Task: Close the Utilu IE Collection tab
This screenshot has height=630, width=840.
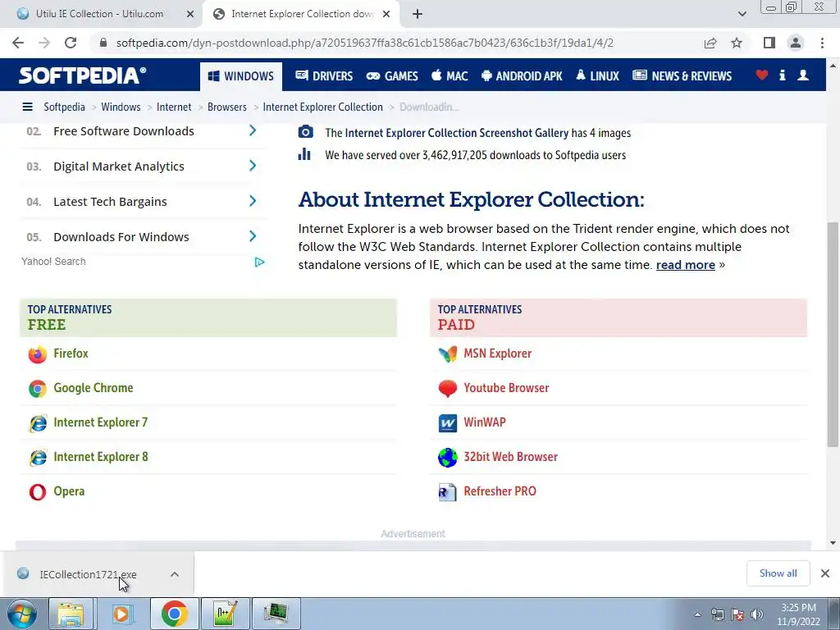Action: (x=190, y=14)
